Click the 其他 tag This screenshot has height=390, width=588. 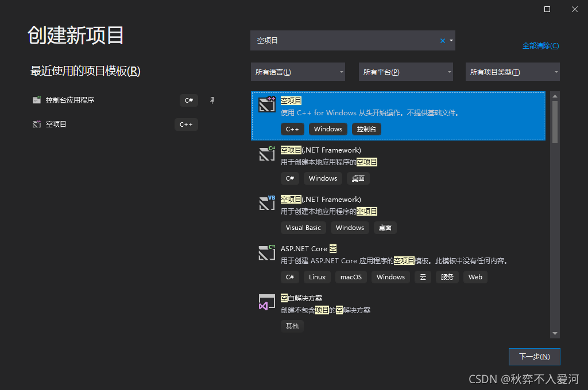tap(292, 326)
